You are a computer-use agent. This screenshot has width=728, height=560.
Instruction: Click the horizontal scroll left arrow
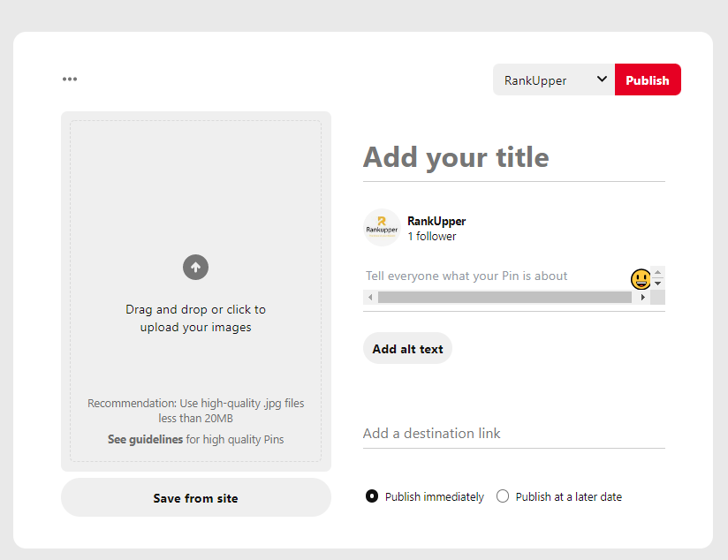click(370, 297)
